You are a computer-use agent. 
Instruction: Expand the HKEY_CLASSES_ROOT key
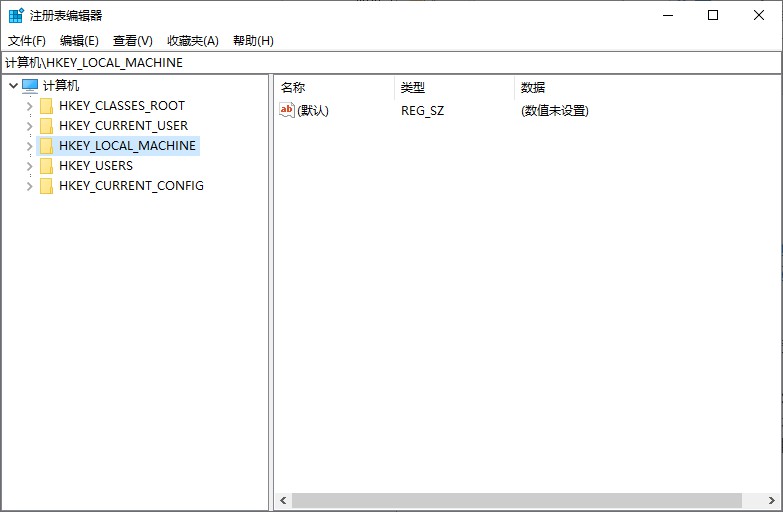[x=29, y=106]
